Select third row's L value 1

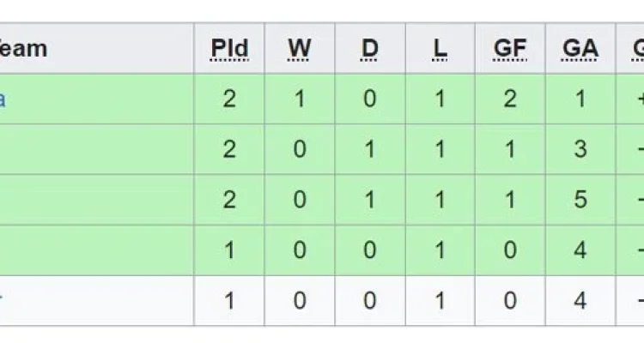coord(440,200)
